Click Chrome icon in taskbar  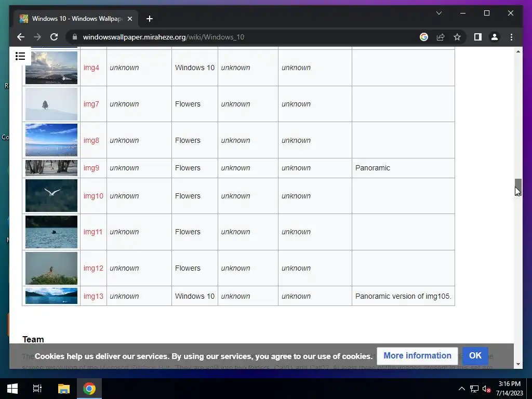89,389
